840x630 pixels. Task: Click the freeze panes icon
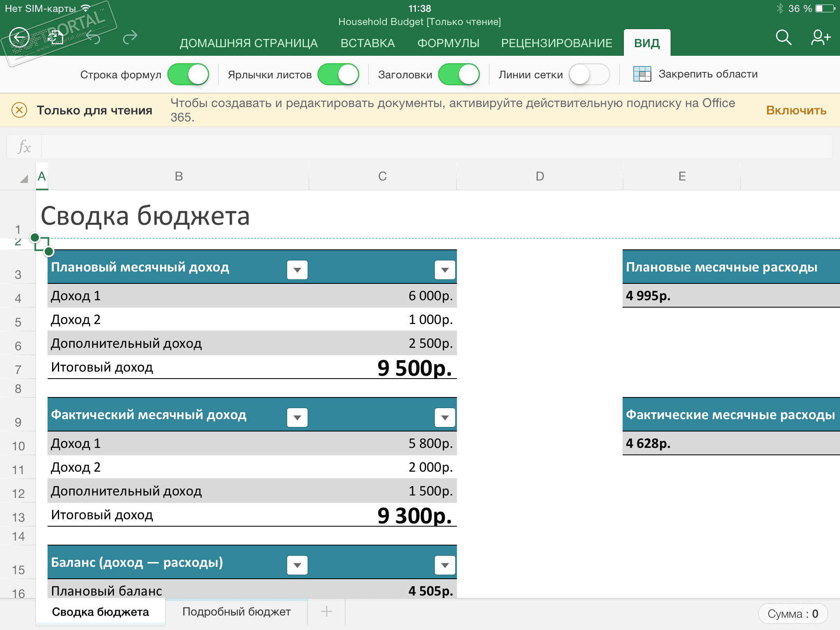click(642, 74)
